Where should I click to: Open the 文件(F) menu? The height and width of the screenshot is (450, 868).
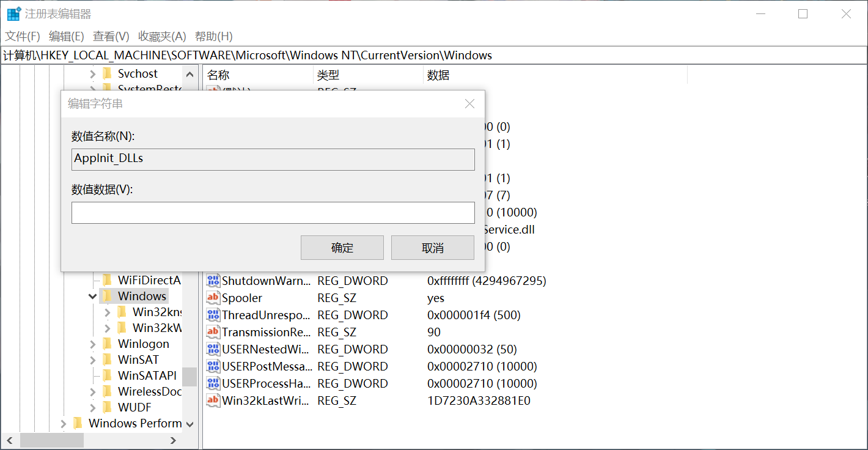(23, 37)
